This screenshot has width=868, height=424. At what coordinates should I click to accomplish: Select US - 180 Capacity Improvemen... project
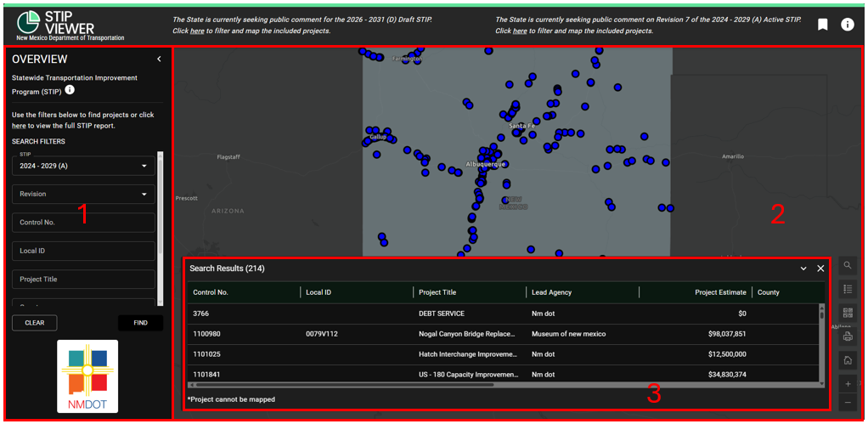(x=468, y=375)
